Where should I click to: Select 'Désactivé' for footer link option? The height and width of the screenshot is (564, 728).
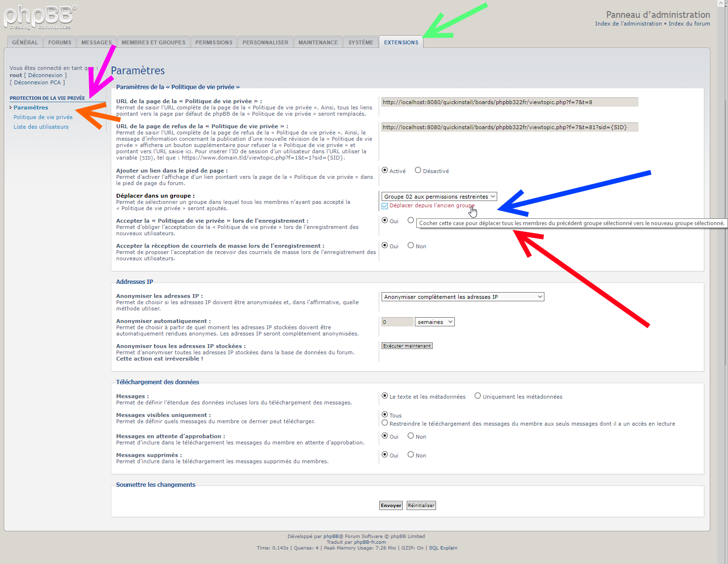(418, 170)
